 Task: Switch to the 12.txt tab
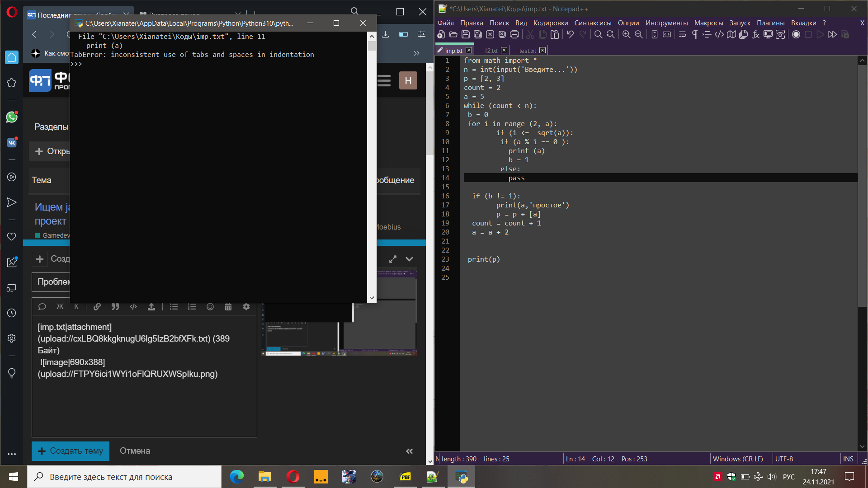(x=491, y=51)
